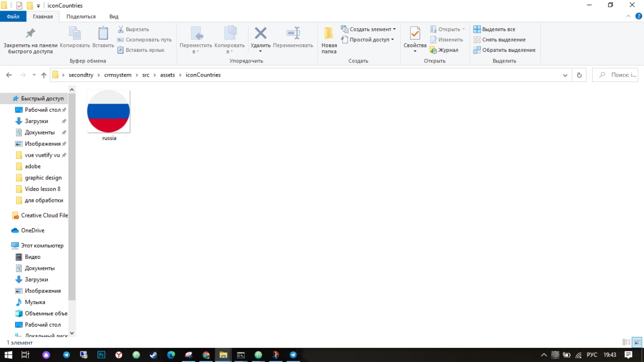Open the Файл menu tab
Viewport: 644px width, 362px height.
pos(13,17)
